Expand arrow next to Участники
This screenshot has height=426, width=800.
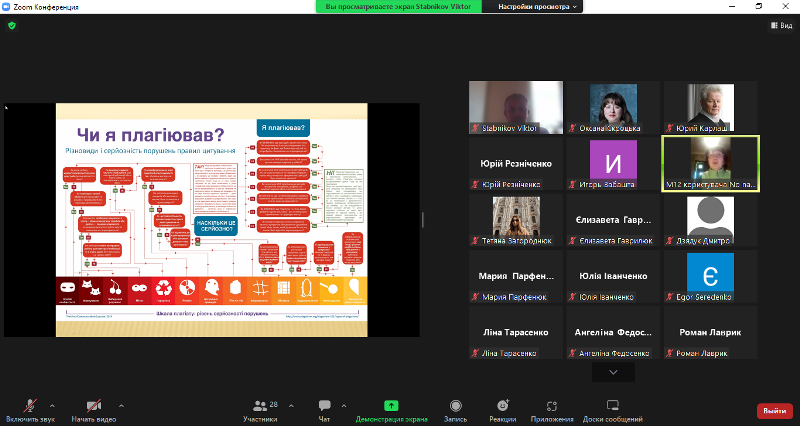tap(291, 406)
